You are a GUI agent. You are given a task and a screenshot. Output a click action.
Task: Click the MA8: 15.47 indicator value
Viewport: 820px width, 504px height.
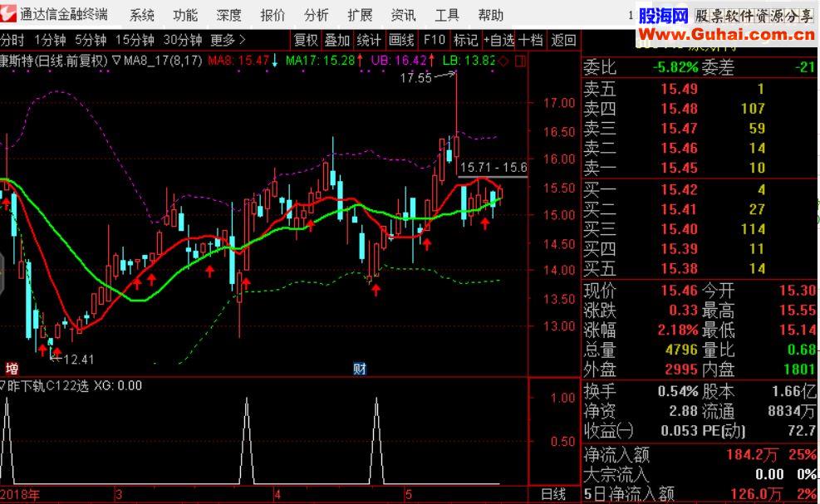[238, 61]
